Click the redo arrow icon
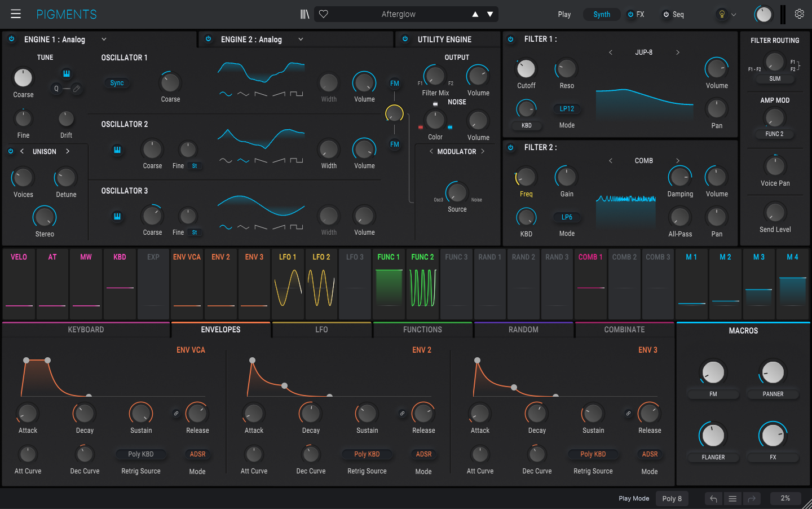The width and height of the screenshot is (812, 509). (x=752, y=499)
